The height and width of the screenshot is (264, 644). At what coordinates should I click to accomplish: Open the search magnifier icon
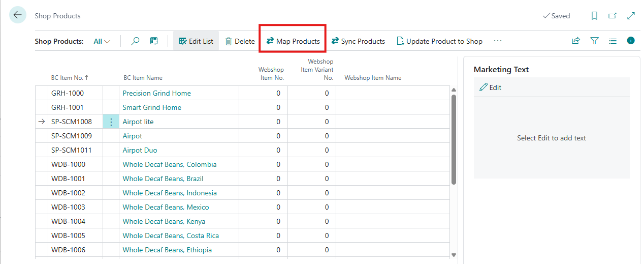(x=135, y=41)
